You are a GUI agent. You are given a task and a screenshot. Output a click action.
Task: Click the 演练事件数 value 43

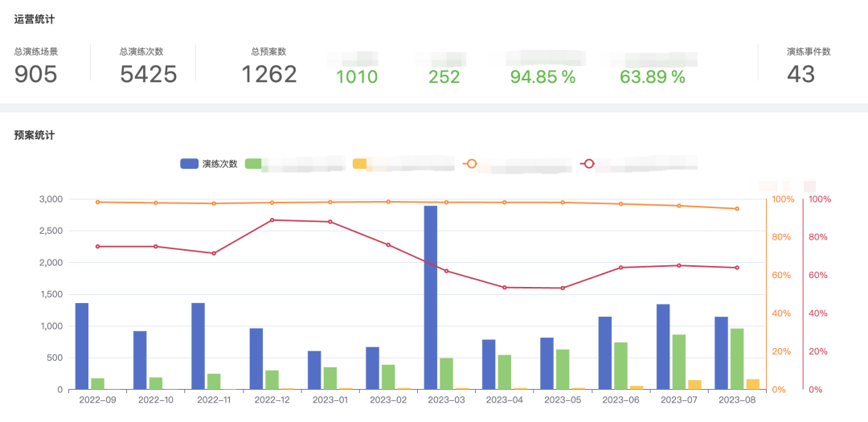801,74
